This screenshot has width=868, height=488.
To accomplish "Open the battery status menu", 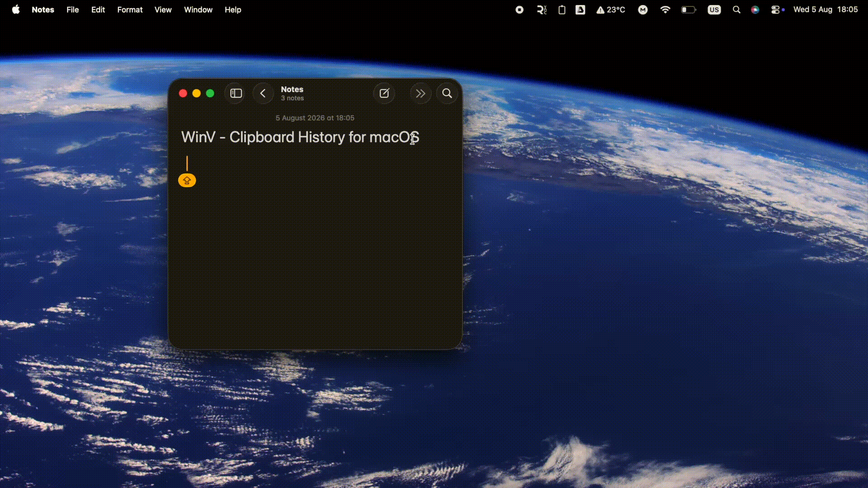I will click(x=689, y=9).
